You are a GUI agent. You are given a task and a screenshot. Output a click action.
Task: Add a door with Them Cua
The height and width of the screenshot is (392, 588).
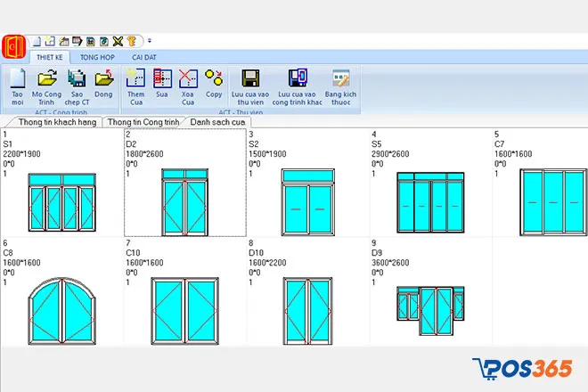tap(136, 78)
